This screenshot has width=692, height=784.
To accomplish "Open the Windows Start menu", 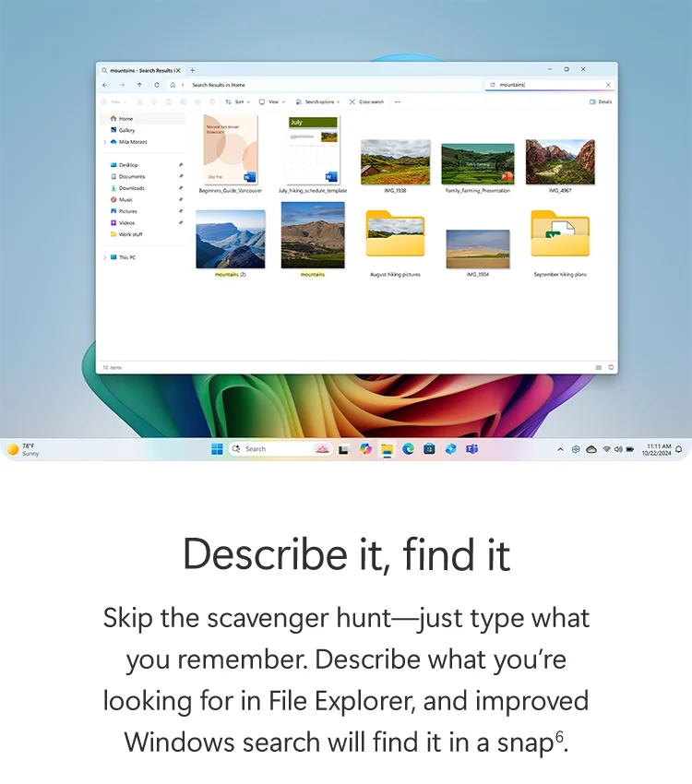I will [217, 449].
